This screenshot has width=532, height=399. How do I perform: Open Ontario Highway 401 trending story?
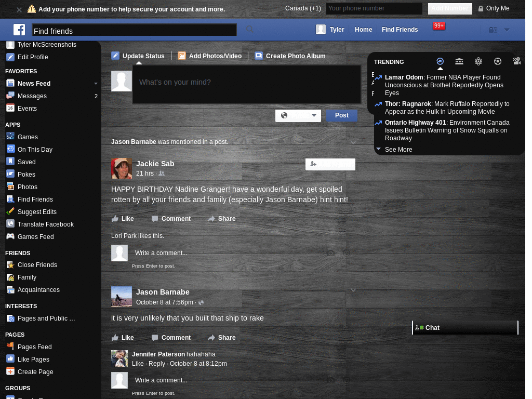(447, 130)
